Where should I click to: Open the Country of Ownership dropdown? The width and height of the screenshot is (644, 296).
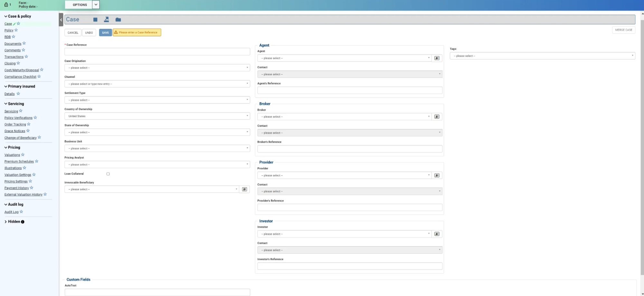coord(157,116)
